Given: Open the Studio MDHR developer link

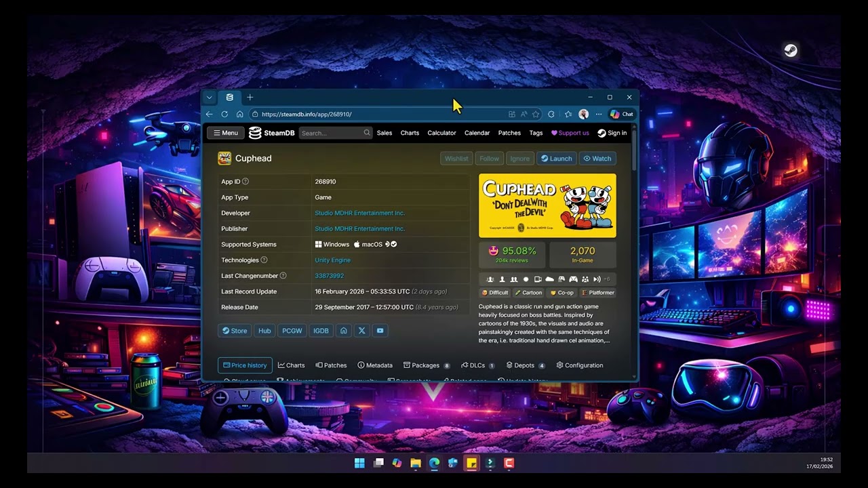Looking at the screenshot, I should [359, 213].
